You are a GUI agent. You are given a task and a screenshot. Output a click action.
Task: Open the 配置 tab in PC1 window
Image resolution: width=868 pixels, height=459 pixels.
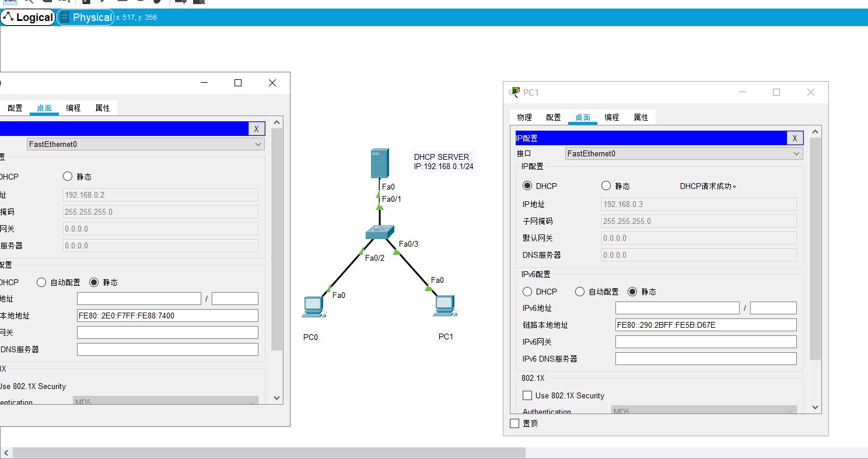pos(554,117)
